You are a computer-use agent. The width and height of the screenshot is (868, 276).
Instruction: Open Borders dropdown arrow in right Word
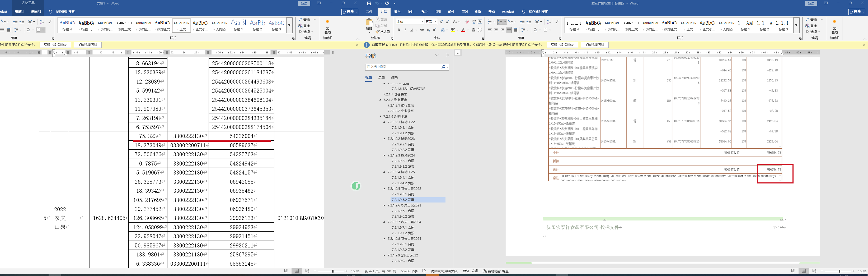550,30
